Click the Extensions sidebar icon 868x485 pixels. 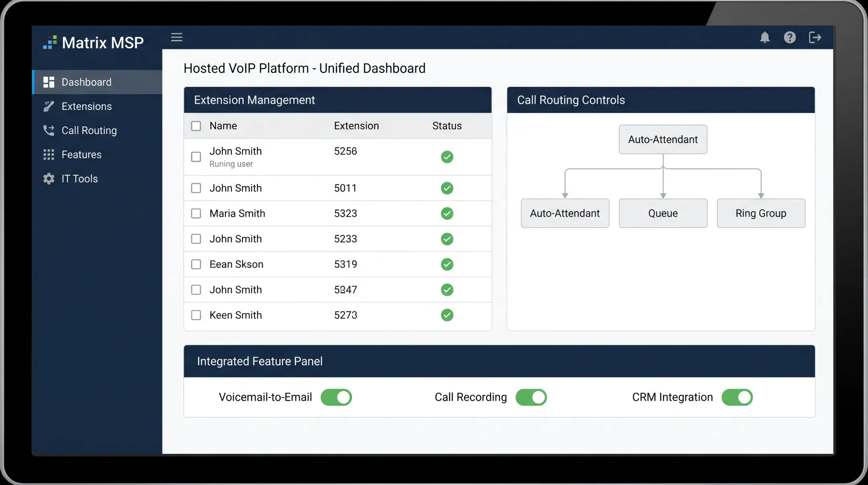(x=49, y=106)
